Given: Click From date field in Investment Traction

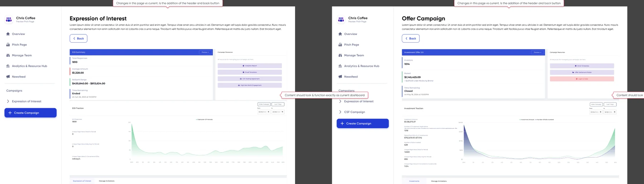Looking at the screenshot, I should pyautogui.click(x=596, y=112).
